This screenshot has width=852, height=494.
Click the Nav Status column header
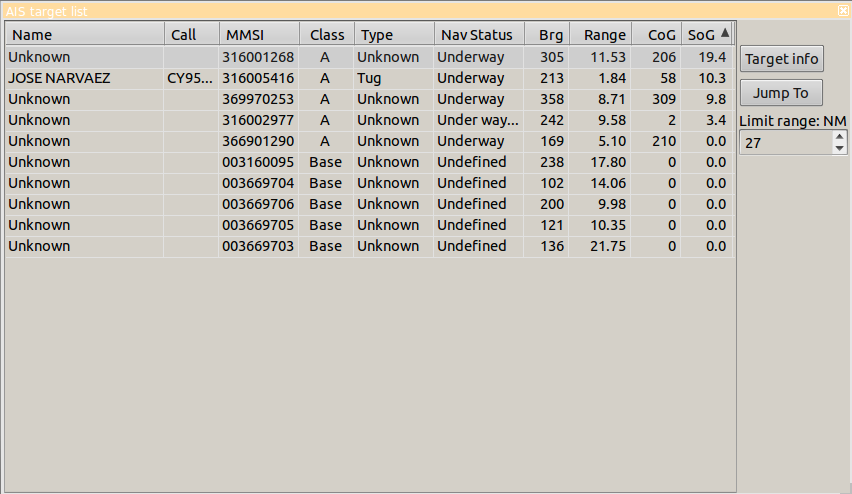coord(478,35)
